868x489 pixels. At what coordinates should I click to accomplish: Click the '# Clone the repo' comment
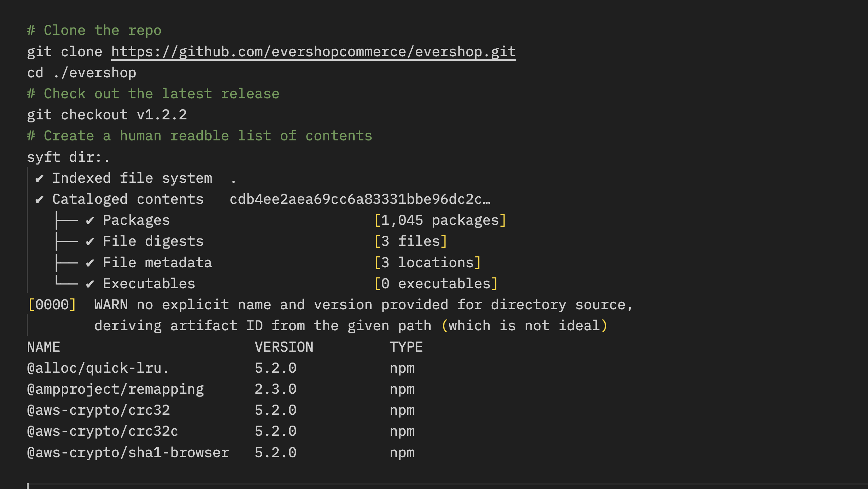94,31
